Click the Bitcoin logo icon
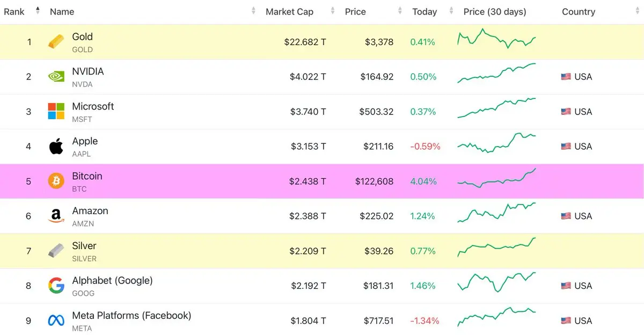 pyautogui.click(x=56, y=181)
